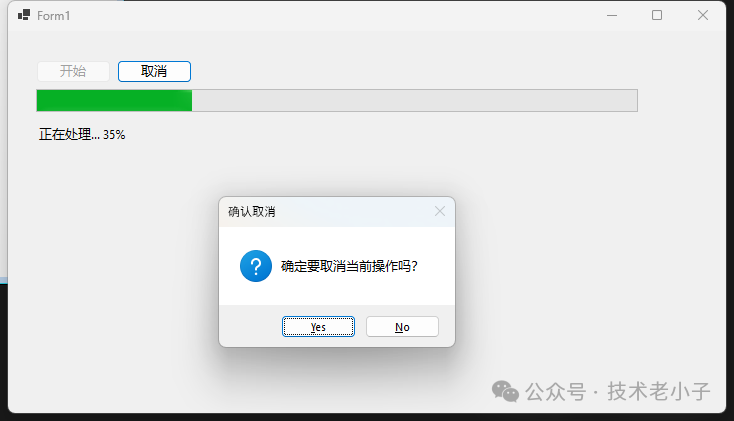The width and height of the screenshot is (734, 421).
Task: Click the blank area of Form1's title bar
Action: coord(328,15)
